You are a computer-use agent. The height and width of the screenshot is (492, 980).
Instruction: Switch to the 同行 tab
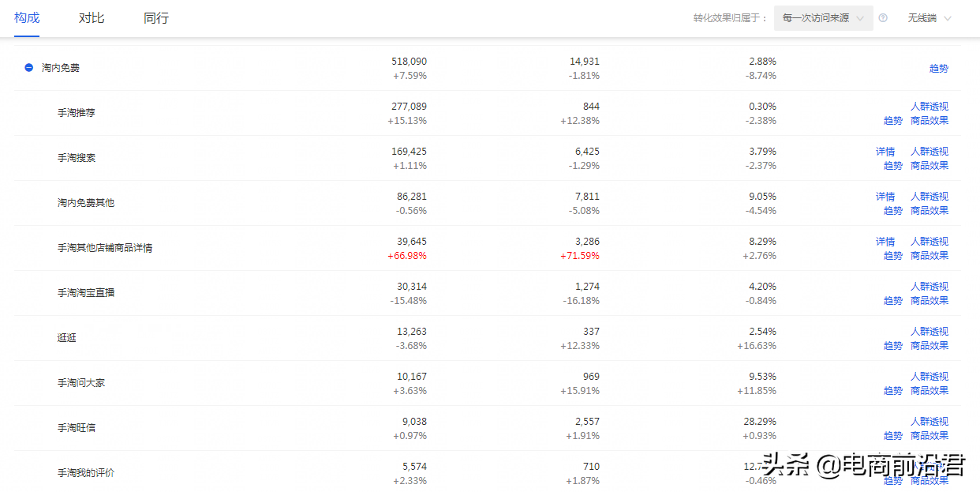tap(156, 18)
